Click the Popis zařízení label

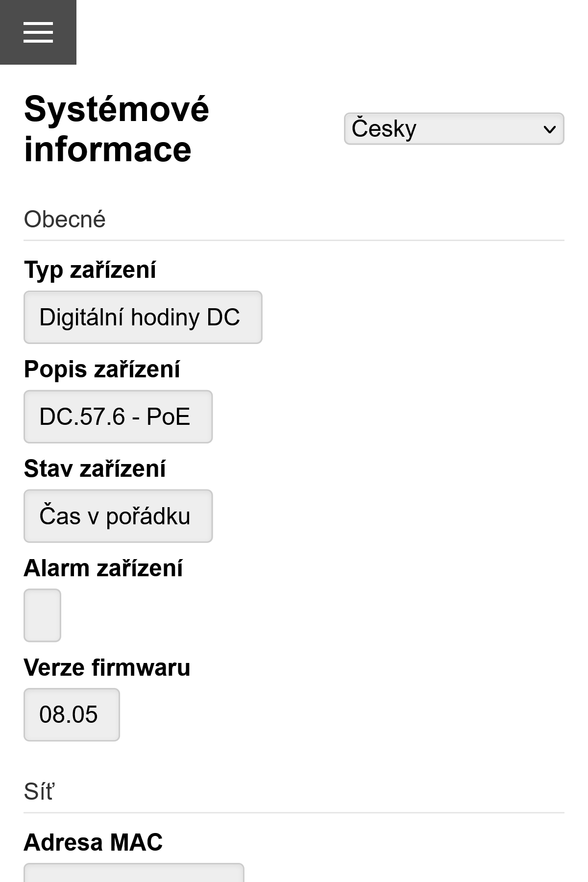tap(101, 369)
